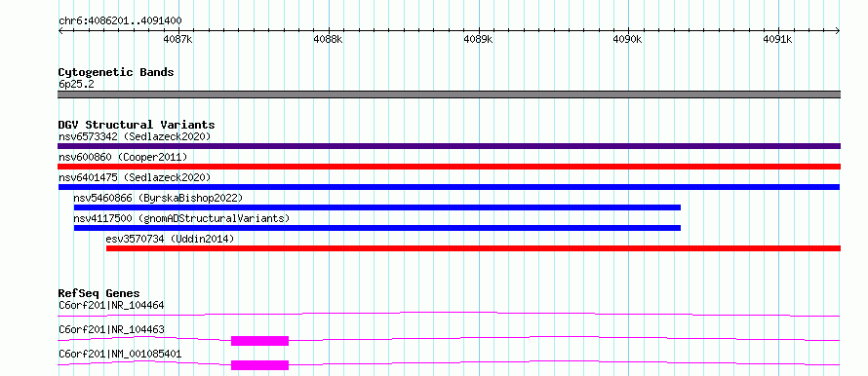868x376 pixels.
Task: Select the red esv3570734 variant bar
Action: coord(473,248)
